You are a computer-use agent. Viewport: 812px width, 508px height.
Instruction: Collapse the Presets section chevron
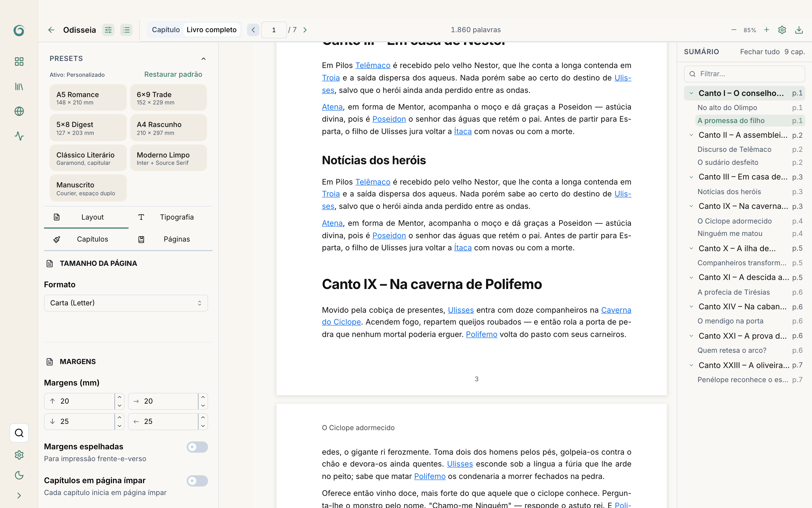[203, 59]
